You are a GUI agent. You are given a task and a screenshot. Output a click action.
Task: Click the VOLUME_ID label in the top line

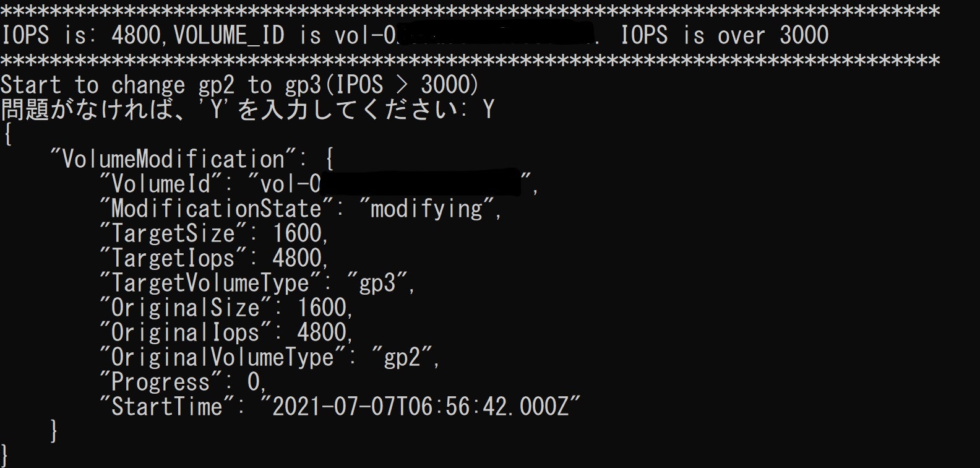coord(229,35)
